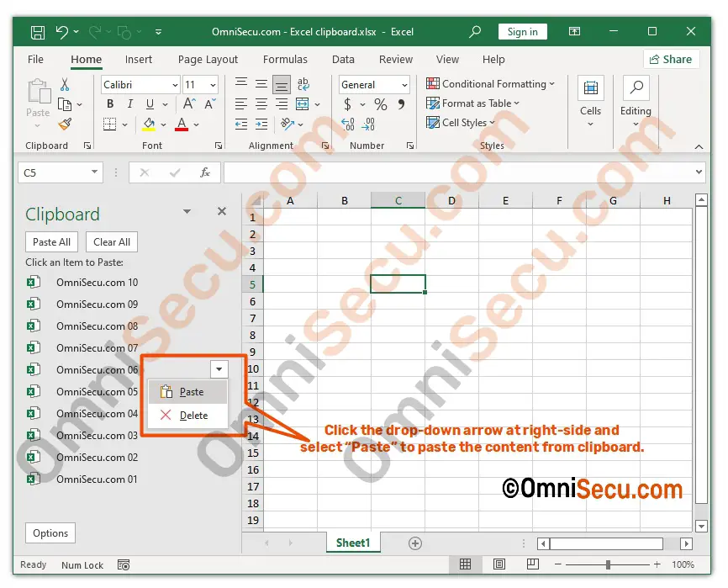Apply Accounting dollar number format
This screenshot has width=728, height=588.
(x=347, y=104)
